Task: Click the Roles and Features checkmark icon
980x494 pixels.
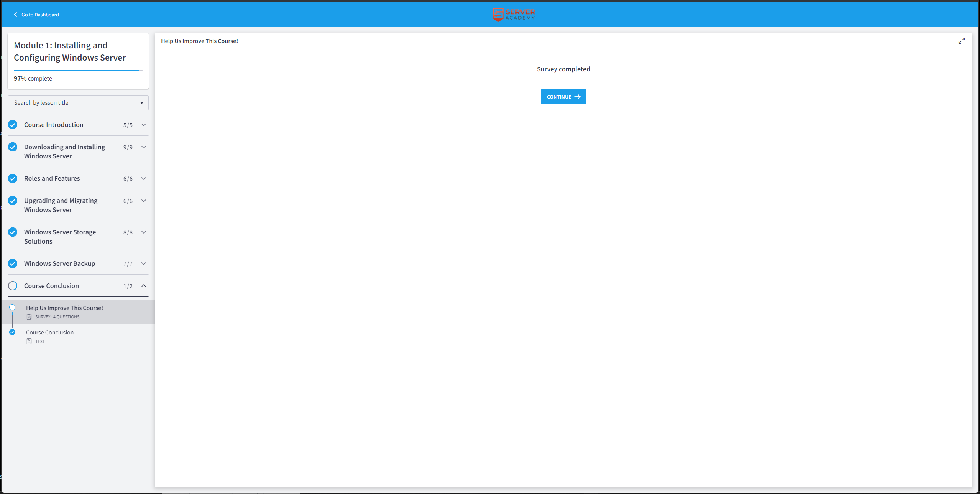Action: (x=13, y=178)
